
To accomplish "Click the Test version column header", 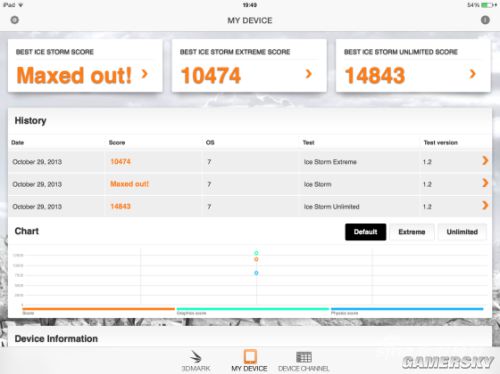I will click(441, 143).
